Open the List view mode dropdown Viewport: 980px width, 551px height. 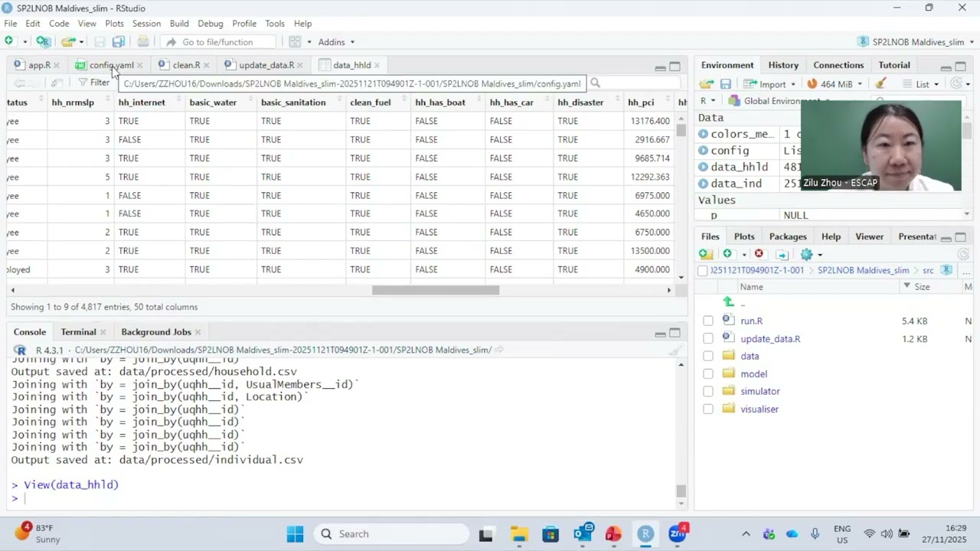[921, 83]
